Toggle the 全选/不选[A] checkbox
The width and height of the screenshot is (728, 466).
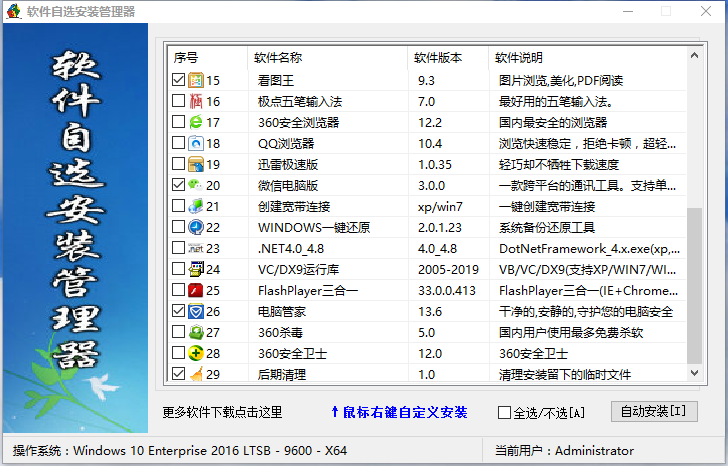tap(504, 412)
